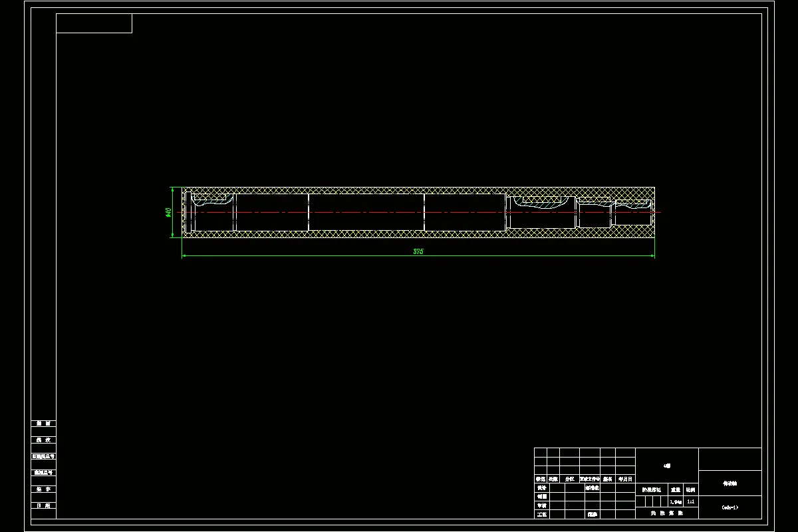The width and height of the screenshot is (798, 532).
Task: Click the 分区 header cell in title block
Action: [569, 479]
